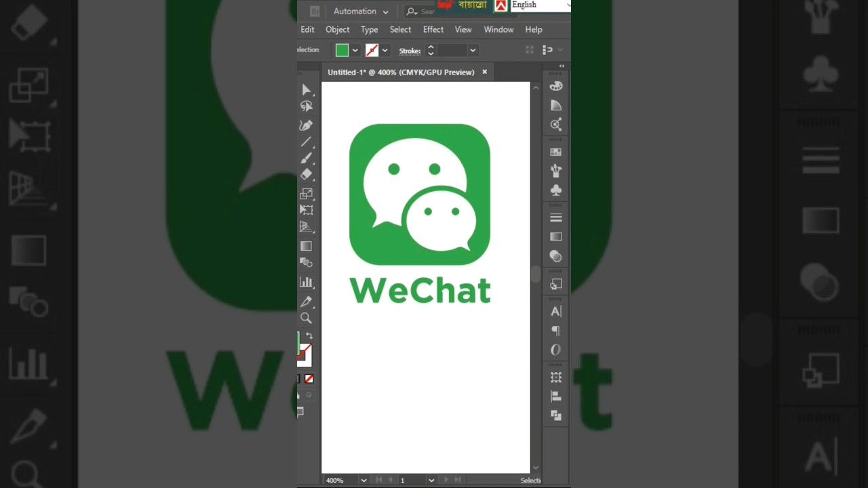Swap fill and stroke colors arrow

tap(309, 336)
